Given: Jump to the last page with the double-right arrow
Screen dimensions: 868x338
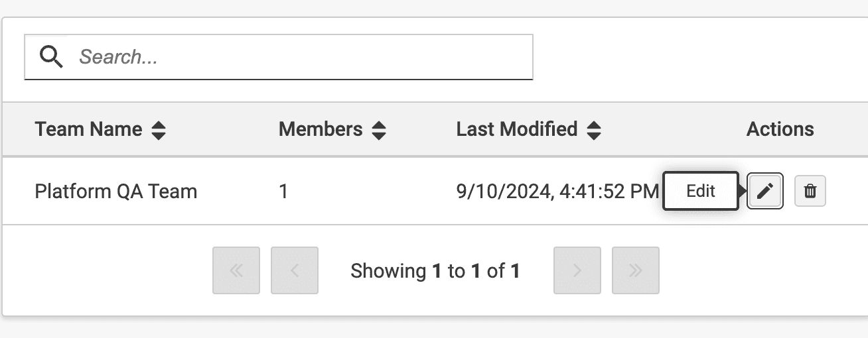Looking at the screenshot, I should click(636, 270).
